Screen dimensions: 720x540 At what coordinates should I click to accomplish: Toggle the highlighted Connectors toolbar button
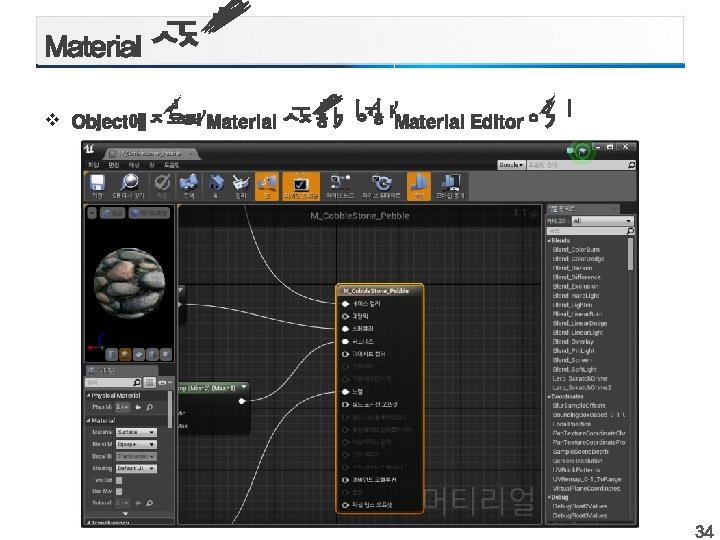267,186
